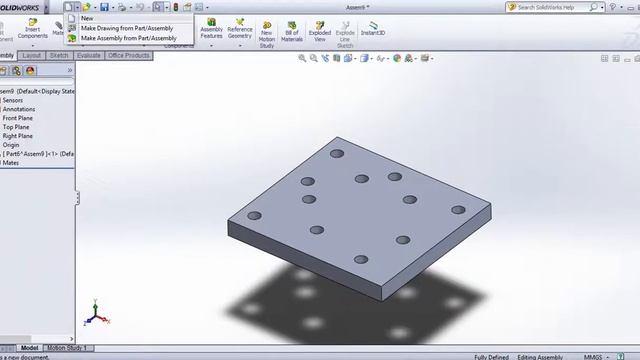Click the Exploded View tool
640x360 pixels.
click(320, 31)
